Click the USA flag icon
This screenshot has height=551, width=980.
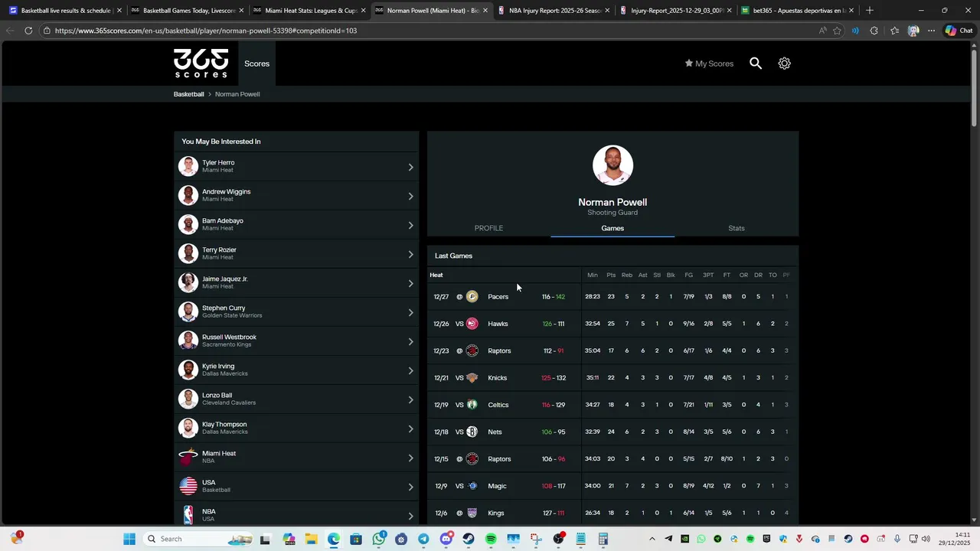pyautogui.click(x=188, y=486)
